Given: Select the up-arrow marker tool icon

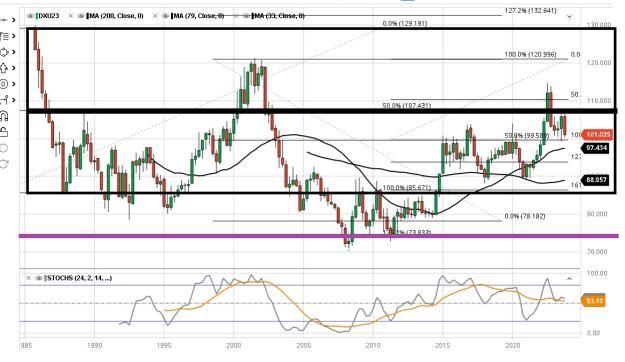Looking at the screenshot, I should pyautogui.click(x=4, y=68).
